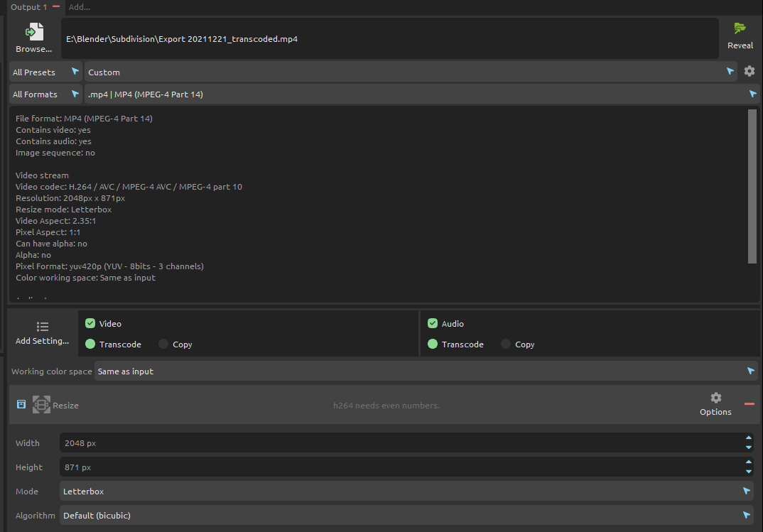
Task: Select Transcode for Audio
Action: tap(433, 344)
